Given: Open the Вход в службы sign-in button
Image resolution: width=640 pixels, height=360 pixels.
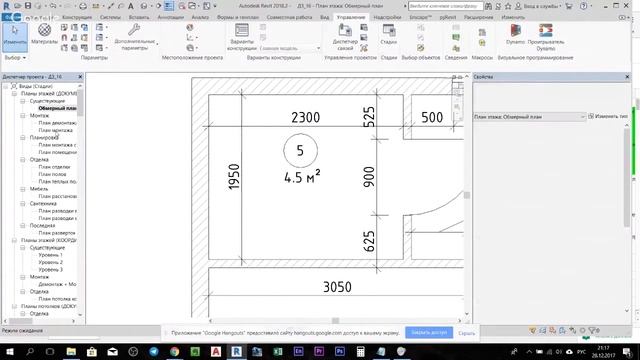Looking at the screenshot, I should [539, 6].
